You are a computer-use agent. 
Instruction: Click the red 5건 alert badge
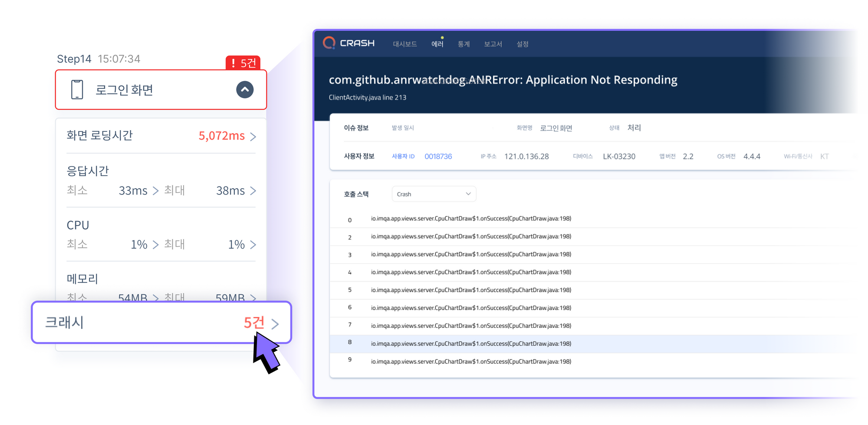tap(243, 63)
